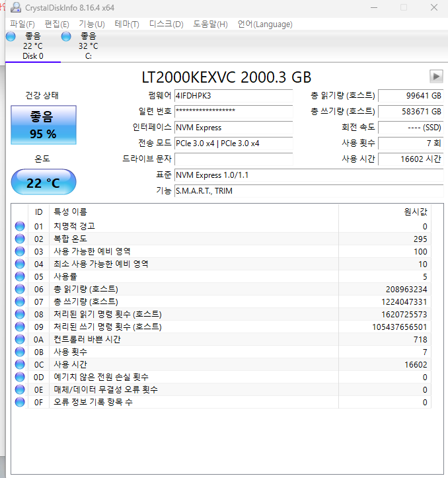Click status orb for 06 총 읽기량
This screenshot has height=478, width=448.
coord(20,289)
